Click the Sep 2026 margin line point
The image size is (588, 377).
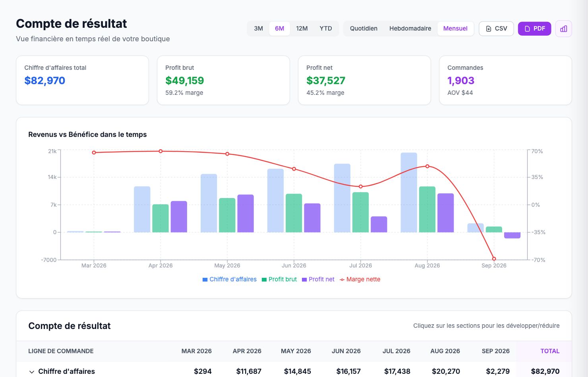pyautogui.click(x=494, y=259)
